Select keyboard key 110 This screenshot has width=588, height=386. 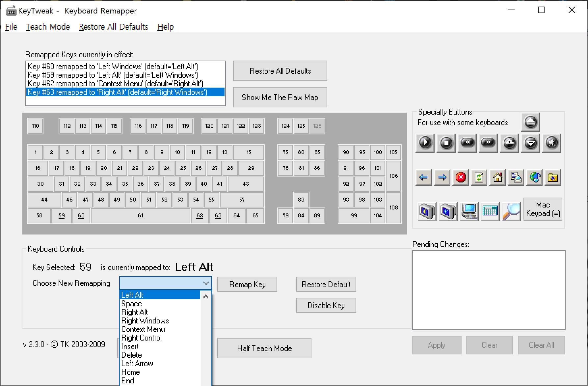coord(36,126)
